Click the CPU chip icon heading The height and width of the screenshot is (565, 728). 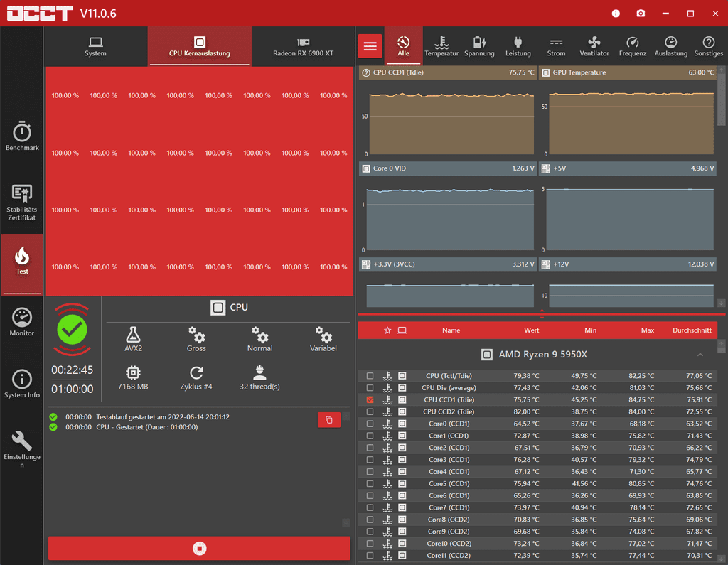click(x=218, y=307)
